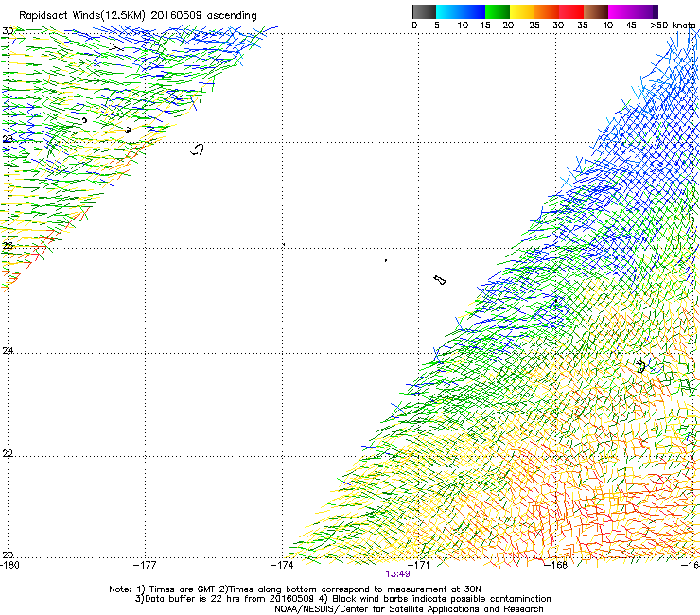
Task: Click the -168 longitude axis label
Action: 555,565
